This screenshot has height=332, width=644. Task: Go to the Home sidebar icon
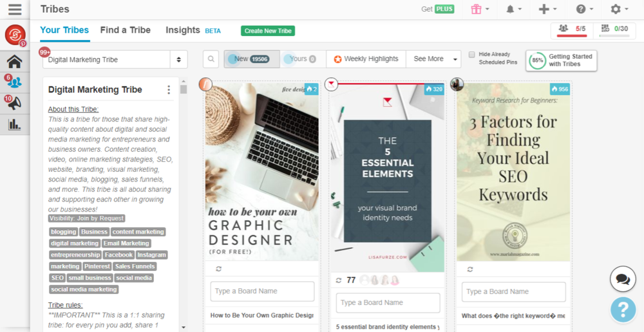click(x=15, y=62)
